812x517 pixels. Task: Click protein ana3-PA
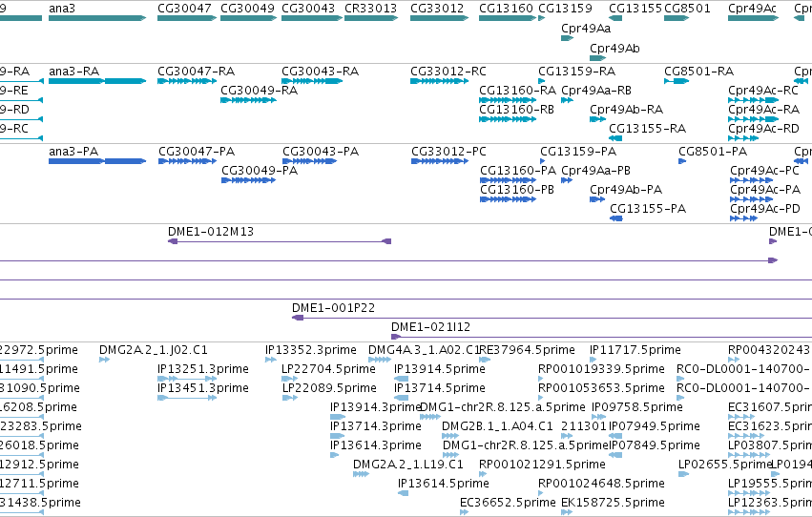[x=97, y=161]
